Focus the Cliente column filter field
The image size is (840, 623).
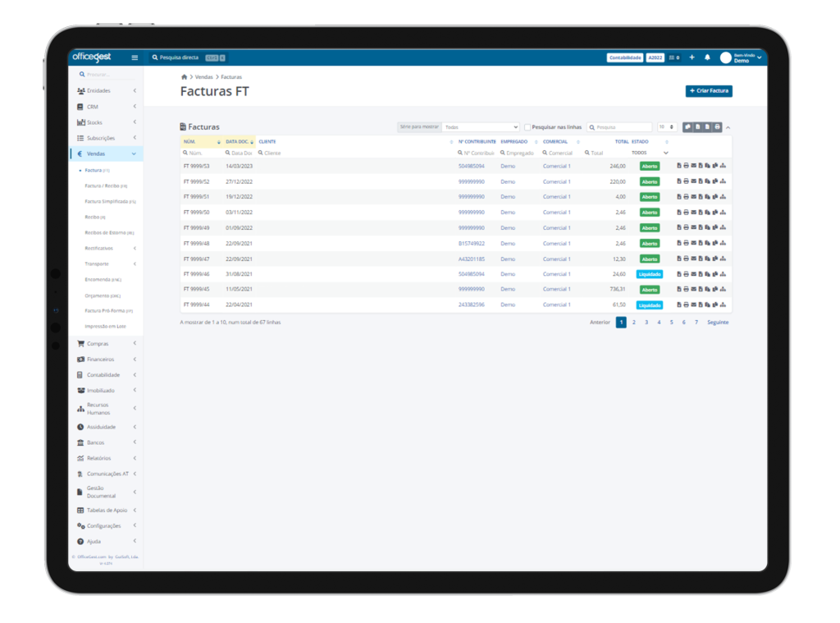354,153
